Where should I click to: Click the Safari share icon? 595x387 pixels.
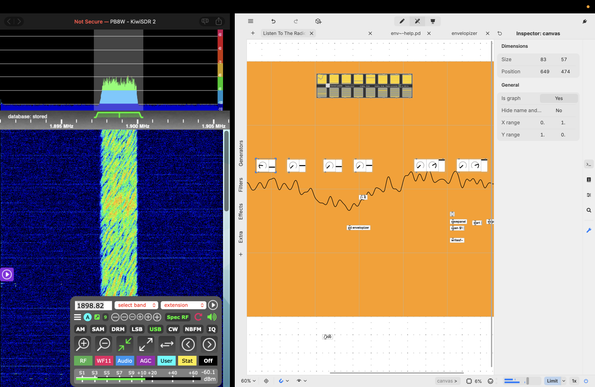click(219, 21)
